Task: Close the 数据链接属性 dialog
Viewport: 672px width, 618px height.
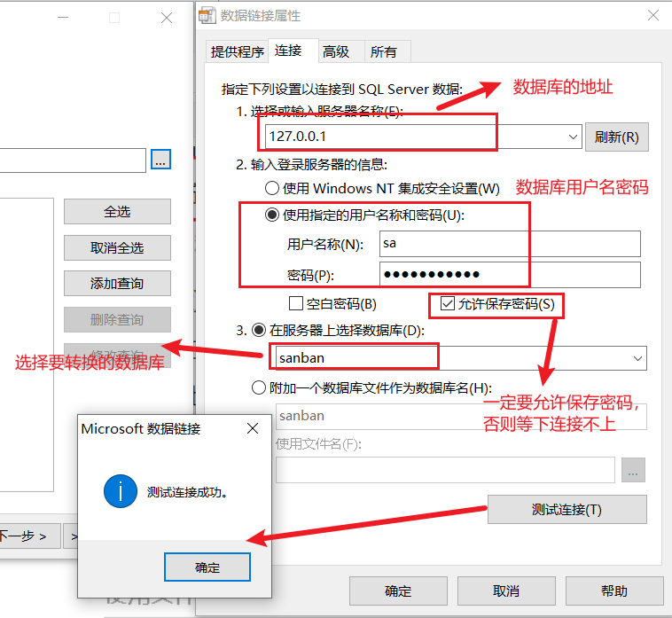Action: coord(653,16)
